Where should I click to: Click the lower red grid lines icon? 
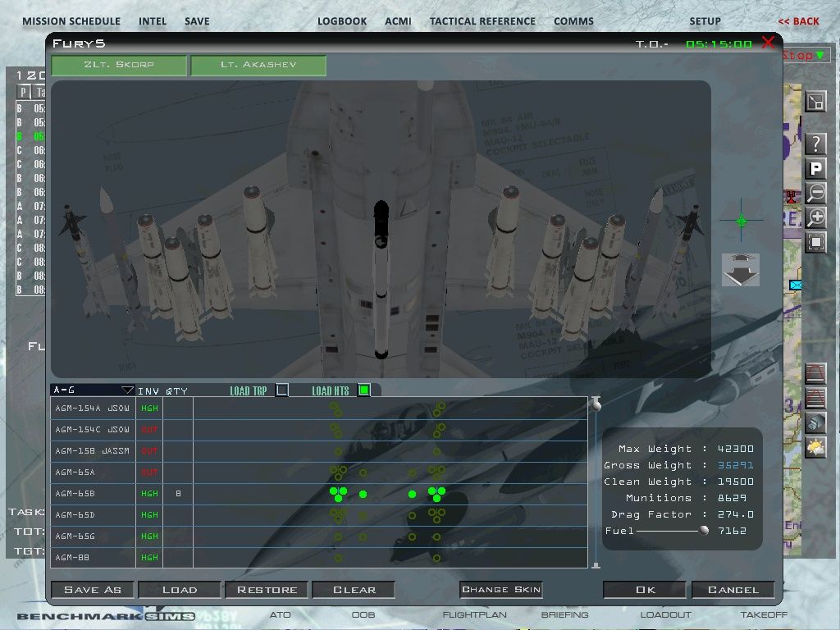click(x=815, y=398)
